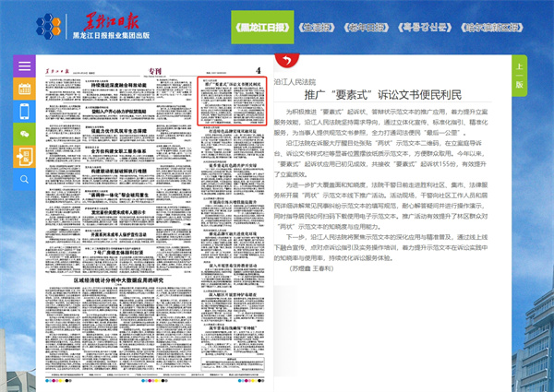Open the search magnifier icon
This screenshot has width=554, height=392.
pos(24,179)
